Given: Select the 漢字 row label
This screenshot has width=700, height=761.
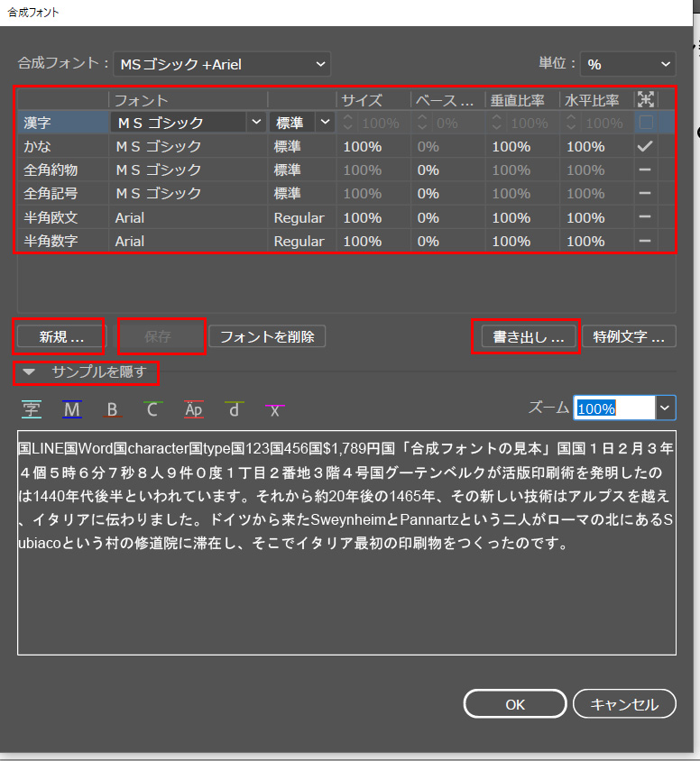Looking at the screenshot, I should coord(37,123).
